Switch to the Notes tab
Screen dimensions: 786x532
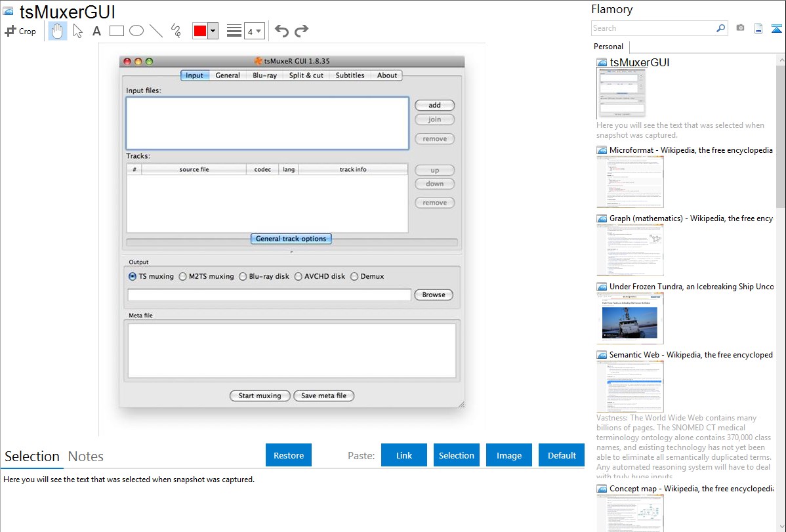(x=86, y=457)
